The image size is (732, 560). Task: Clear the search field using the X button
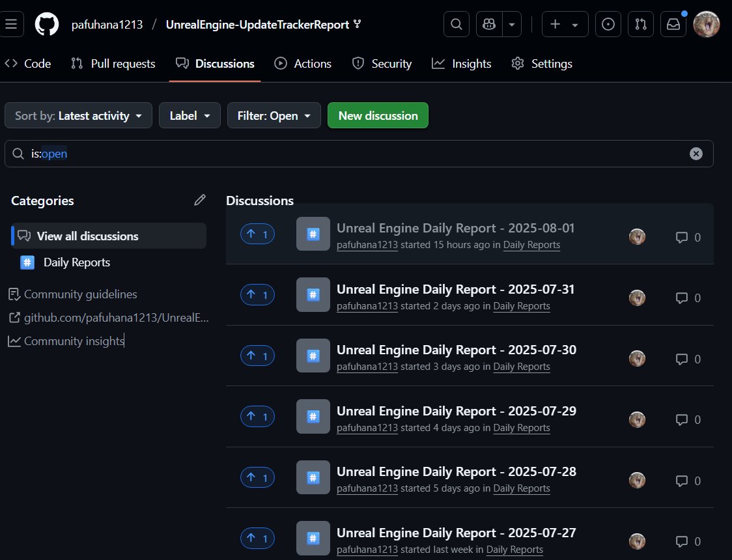[696, 154]
